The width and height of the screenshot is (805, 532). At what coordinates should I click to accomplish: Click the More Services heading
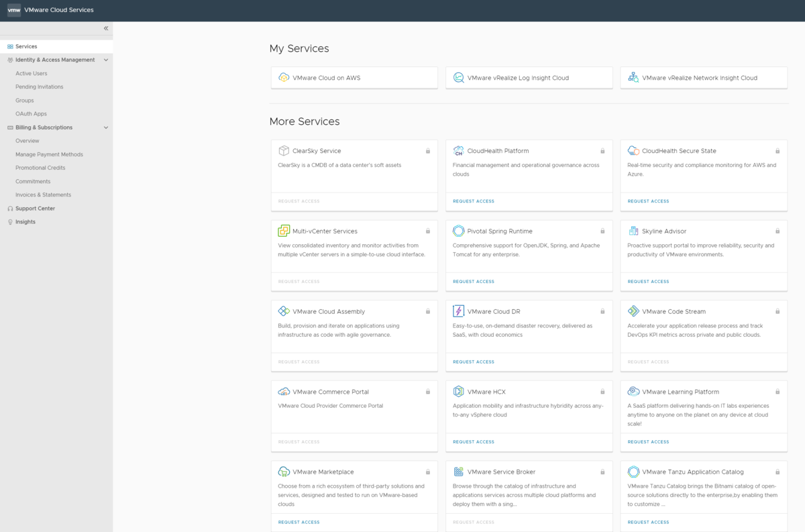tap(305, 121)
